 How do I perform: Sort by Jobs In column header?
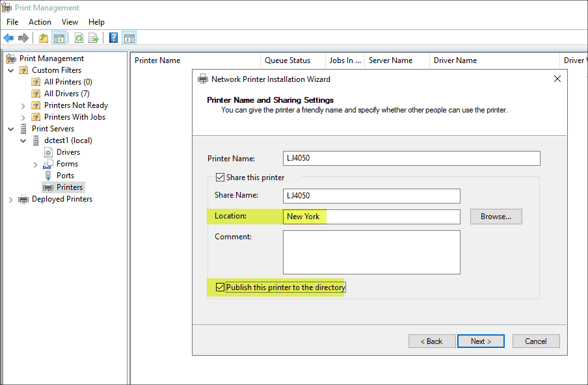tap(345, 60)
